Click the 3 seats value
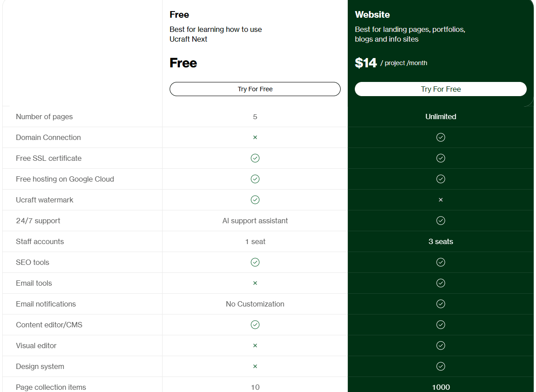Image resolution: width=536 pixels, height=392 pixels. (441, 242)
